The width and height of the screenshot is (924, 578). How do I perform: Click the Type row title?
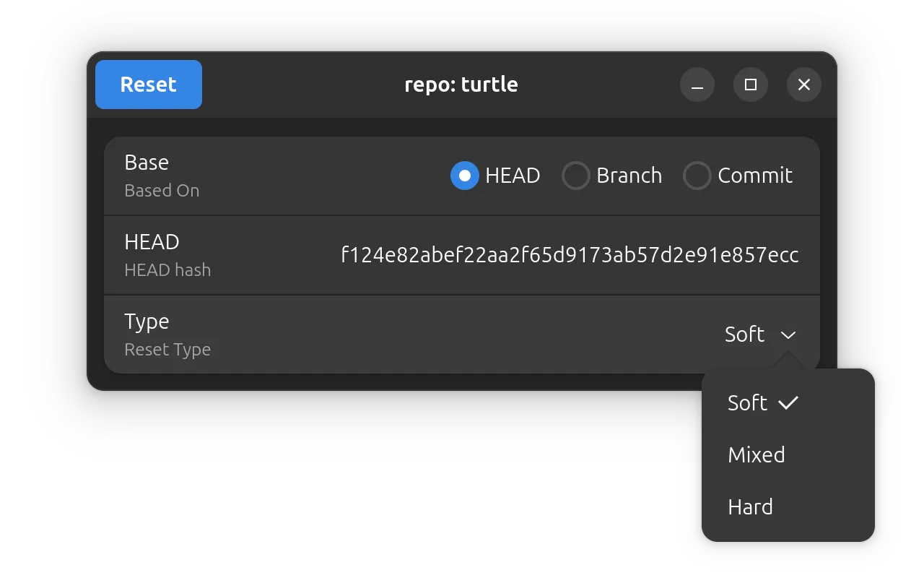147,322
